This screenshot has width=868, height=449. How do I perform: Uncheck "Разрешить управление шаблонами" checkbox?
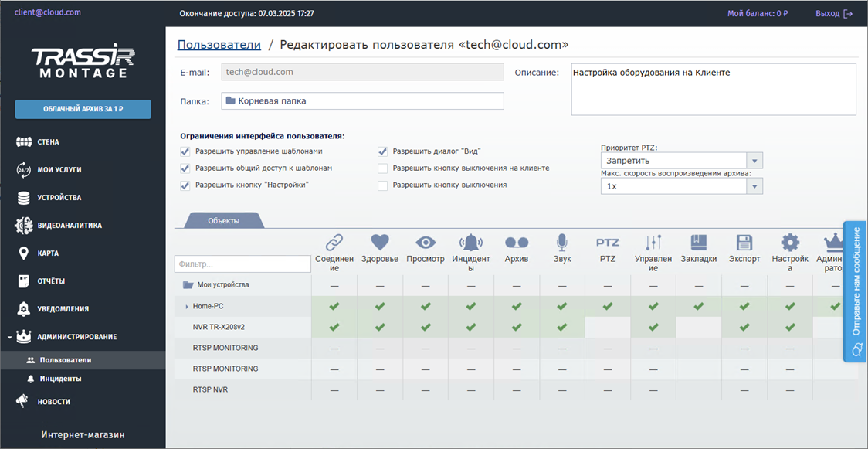pyautogui.click(x=185, y=151)
